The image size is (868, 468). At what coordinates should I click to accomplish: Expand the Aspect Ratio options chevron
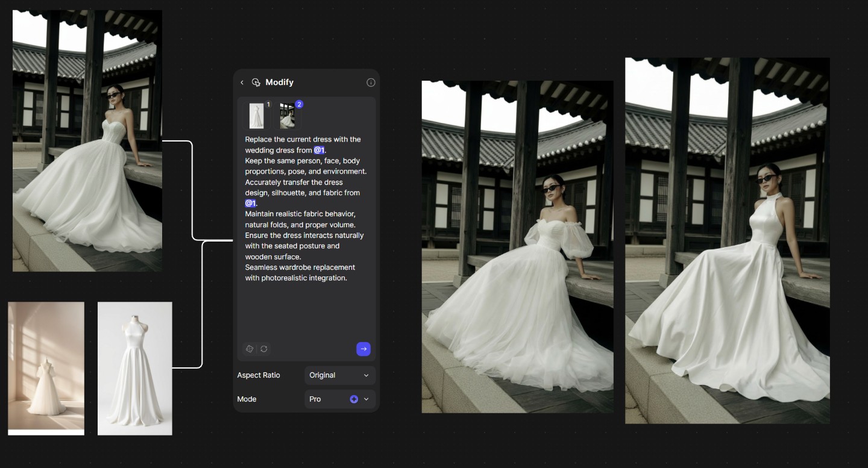pyautogui.click(x=366, y=375)
